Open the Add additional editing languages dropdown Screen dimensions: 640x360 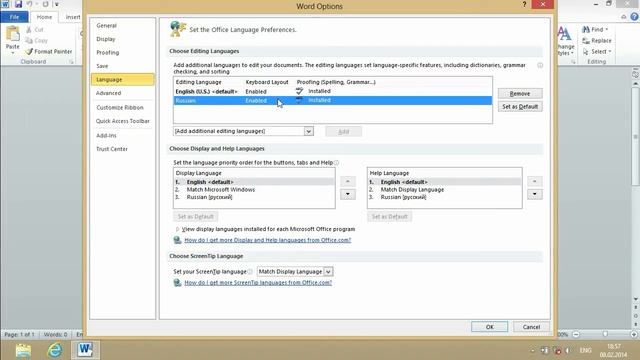pyautogui.click(x=309, y=131)
